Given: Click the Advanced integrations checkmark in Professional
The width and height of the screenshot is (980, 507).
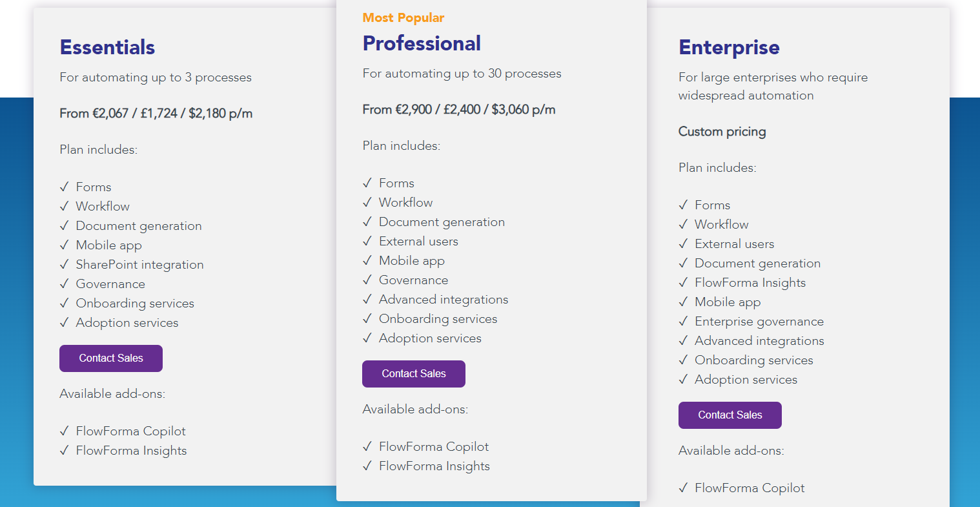Looking at the screenshot, I should tap(367, 299).
